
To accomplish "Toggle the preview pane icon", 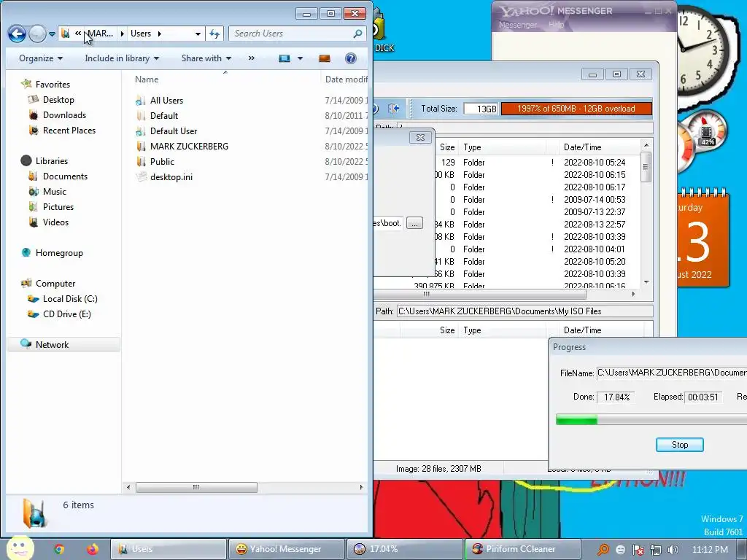I will point(325,58).
